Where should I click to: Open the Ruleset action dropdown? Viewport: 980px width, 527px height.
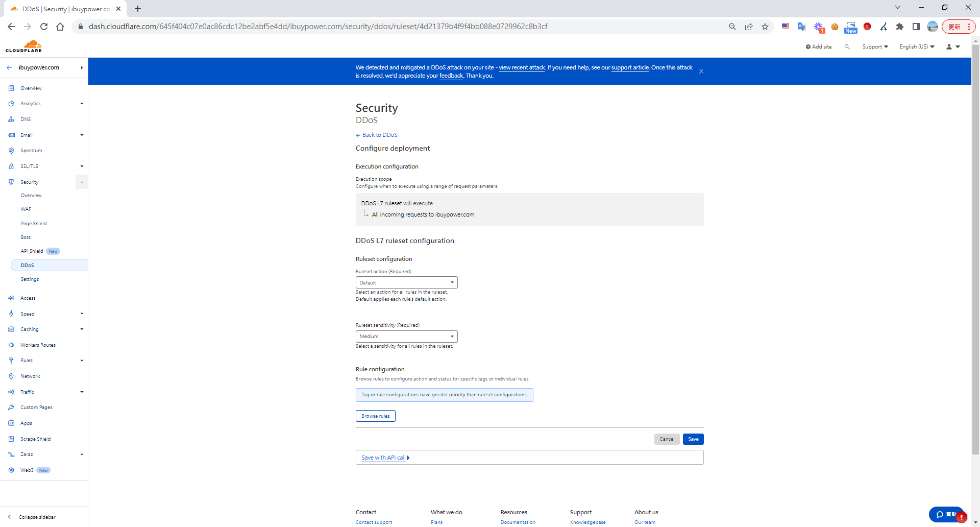406,282
